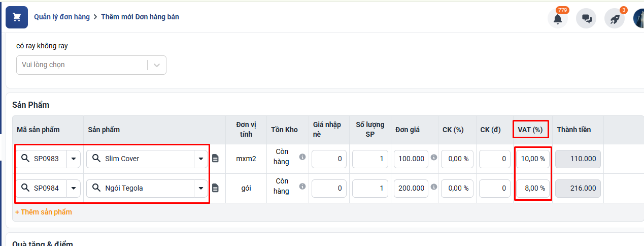Click the rocket icon in header

(615, 19)
